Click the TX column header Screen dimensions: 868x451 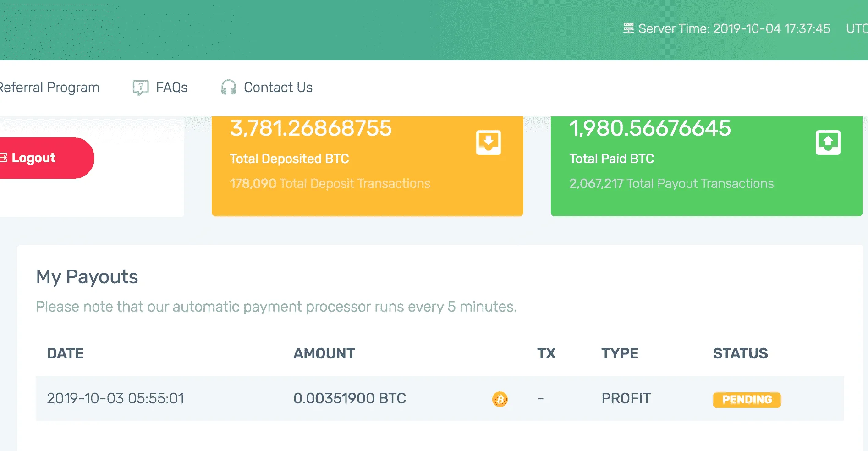546,353
